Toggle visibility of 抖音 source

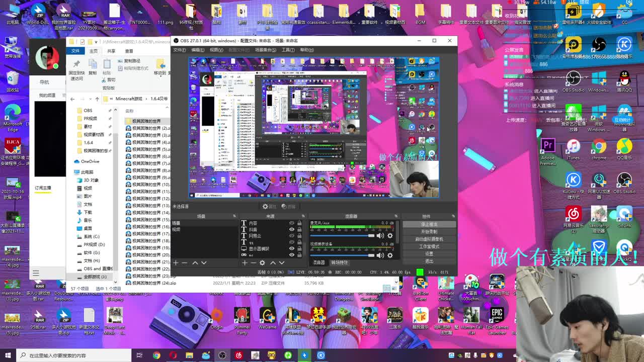(291, 229)
